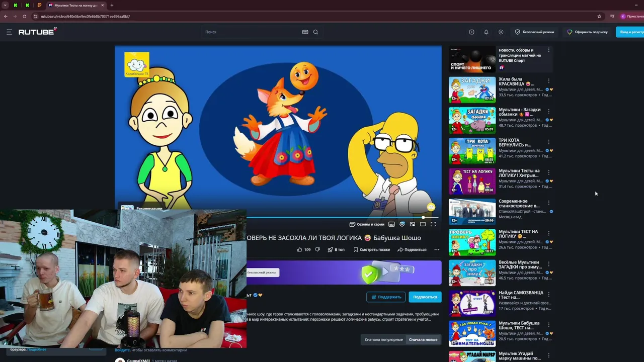Switch to the first green K tab

[15, 5]
